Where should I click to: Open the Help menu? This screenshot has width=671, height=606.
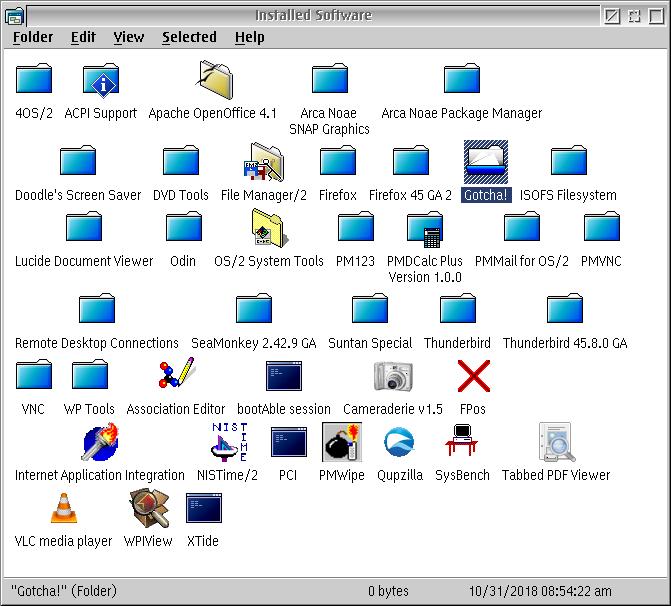249,37
